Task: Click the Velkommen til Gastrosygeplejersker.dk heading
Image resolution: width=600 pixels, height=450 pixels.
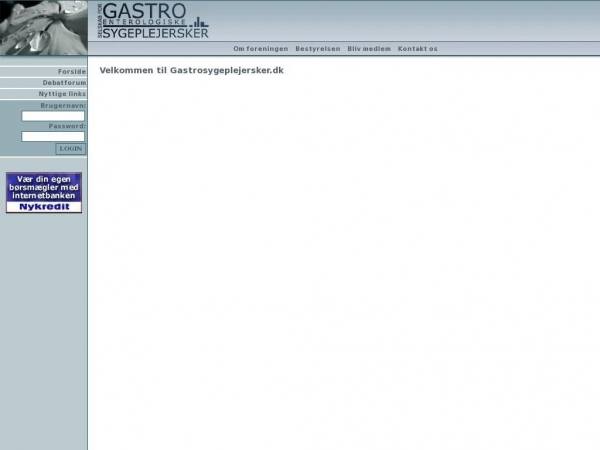Action: [x=191, y=71]
